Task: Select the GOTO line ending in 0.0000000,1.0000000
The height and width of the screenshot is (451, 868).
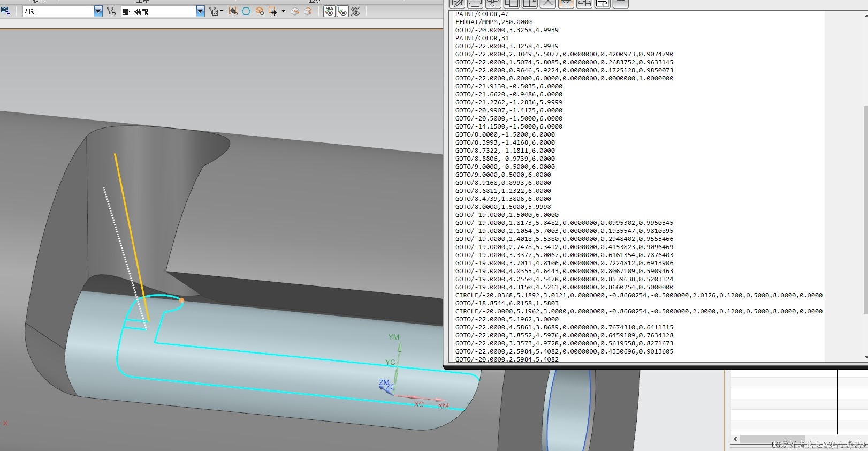Action: tap(565, 78)
